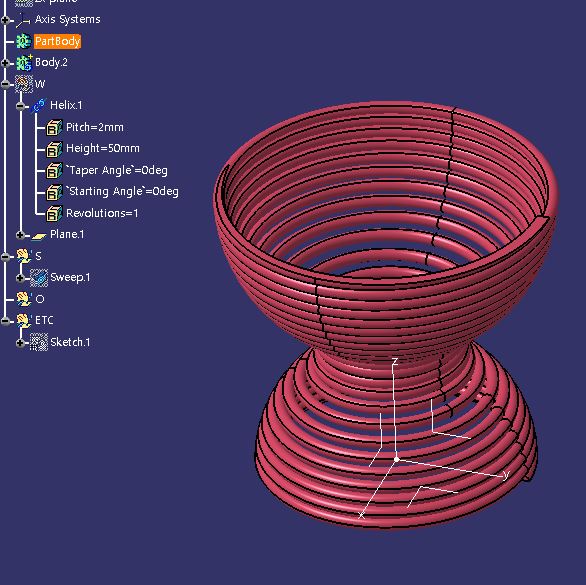Click the Body.2 icon

click(x=24, y=62)
